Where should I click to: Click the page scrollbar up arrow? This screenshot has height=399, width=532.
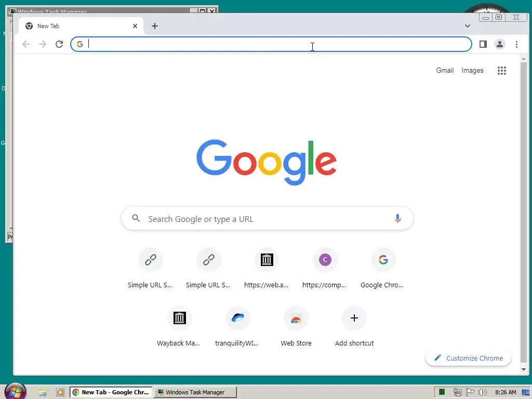click(x=524, y=59)
